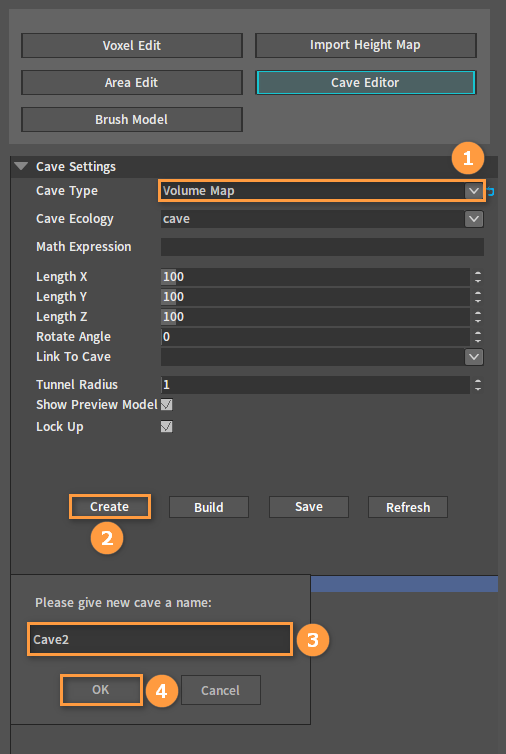Screen dimensions: 506x754
Task: Click the Tunnel Radius stepper arrows
Action: [x=478, y=385]
